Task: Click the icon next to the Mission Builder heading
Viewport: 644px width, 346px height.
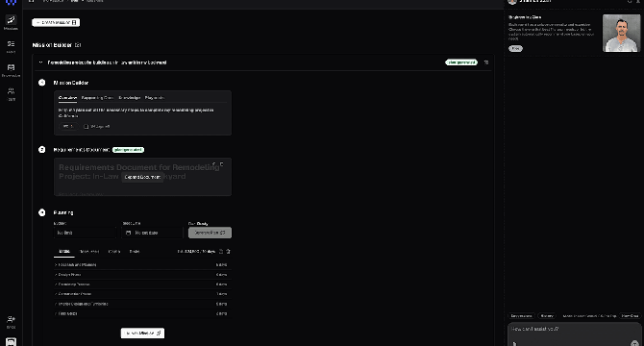Action: [x=78, y=45]
